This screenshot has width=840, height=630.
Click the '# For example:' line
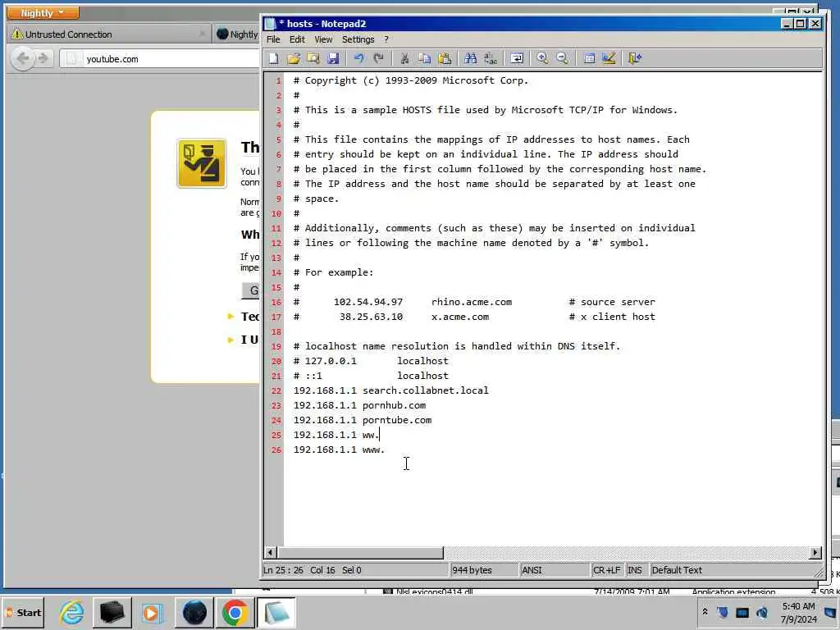click(x=333, y=272)
